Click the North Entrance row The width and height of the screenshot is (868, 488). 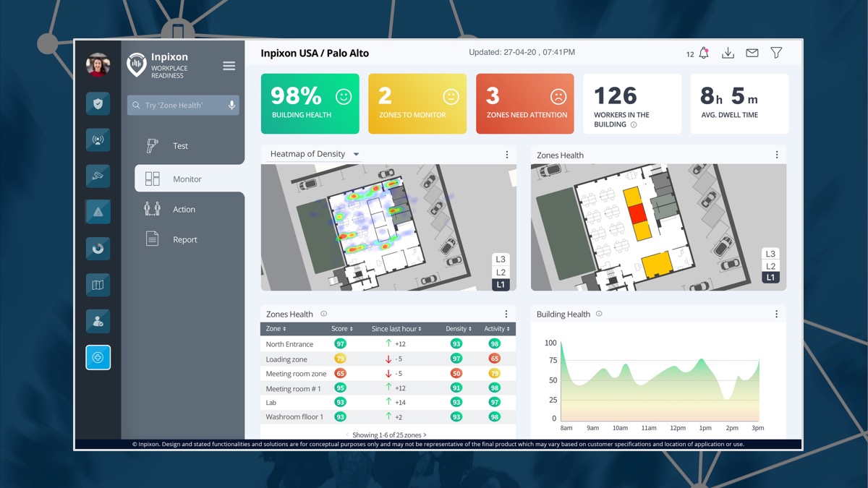pyautogui.click(x=388, y=344)
